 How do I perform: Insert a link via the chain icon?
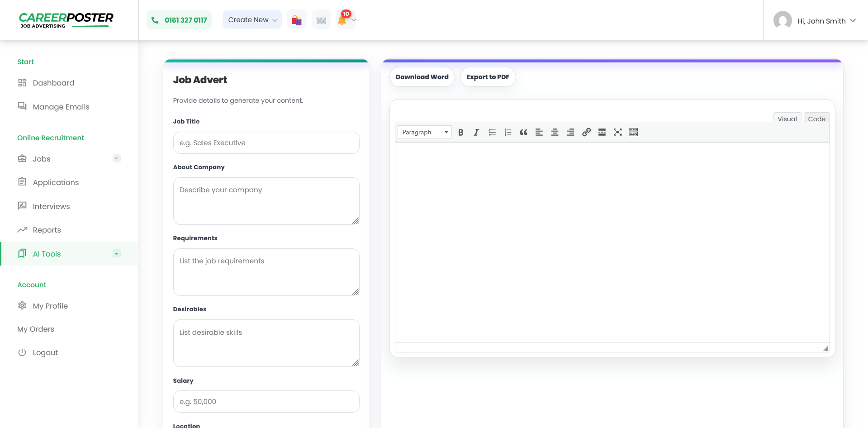click(586, 132)
